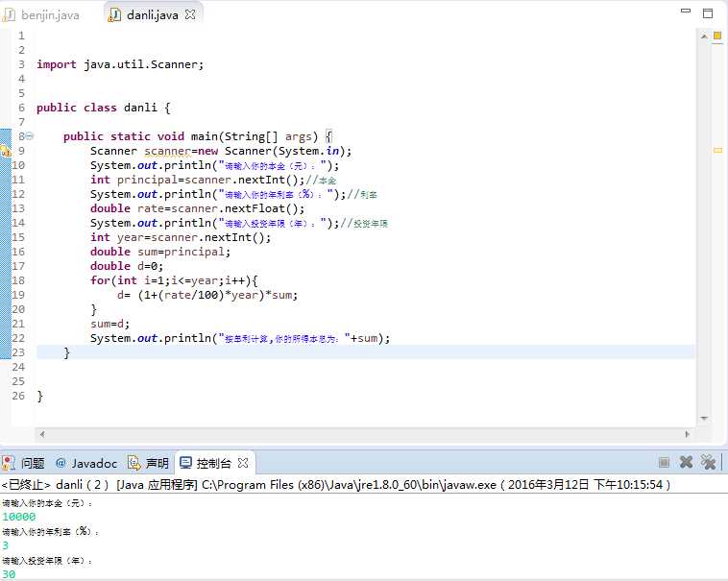Click the Terminate button in console toolbar
This screenshot has height=581, width=728.
pyautogui.click(x=664, y=462)
